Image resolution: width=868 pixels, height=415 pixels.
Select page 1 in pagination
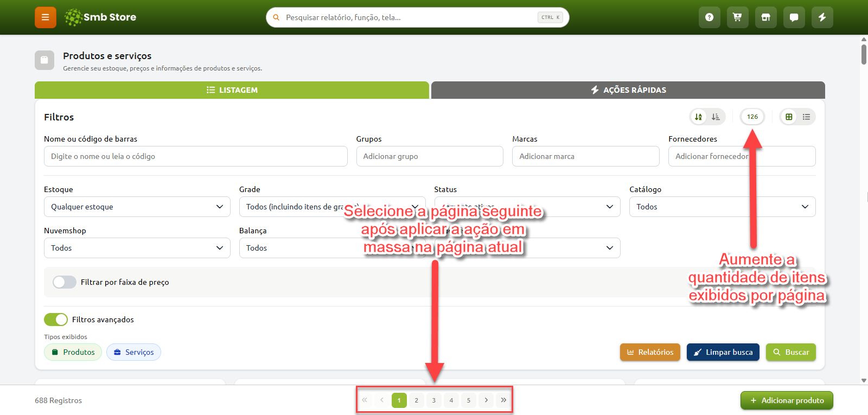click(x=399, y=400)
